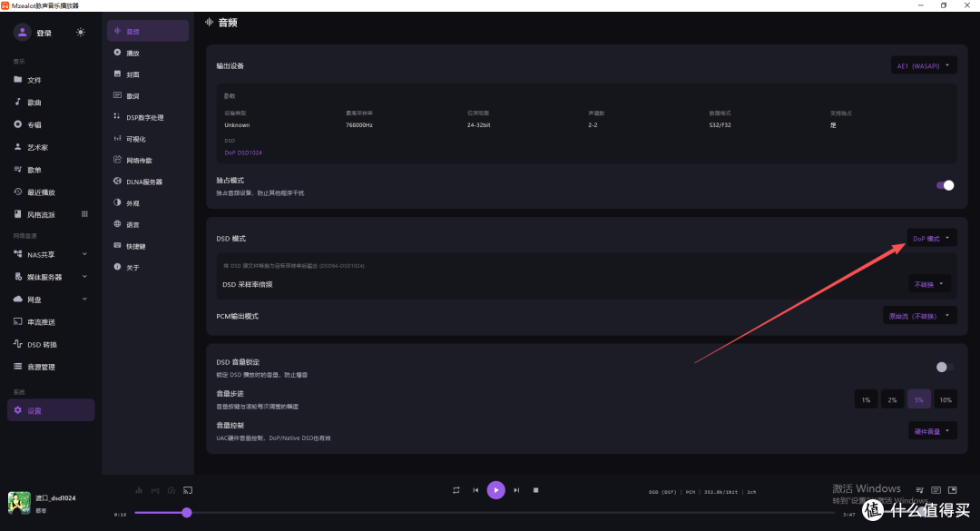Viewport: 980px width, 531px height.
Task: Open the DLNA服务器 settings tab
Action: pos(148,182)
